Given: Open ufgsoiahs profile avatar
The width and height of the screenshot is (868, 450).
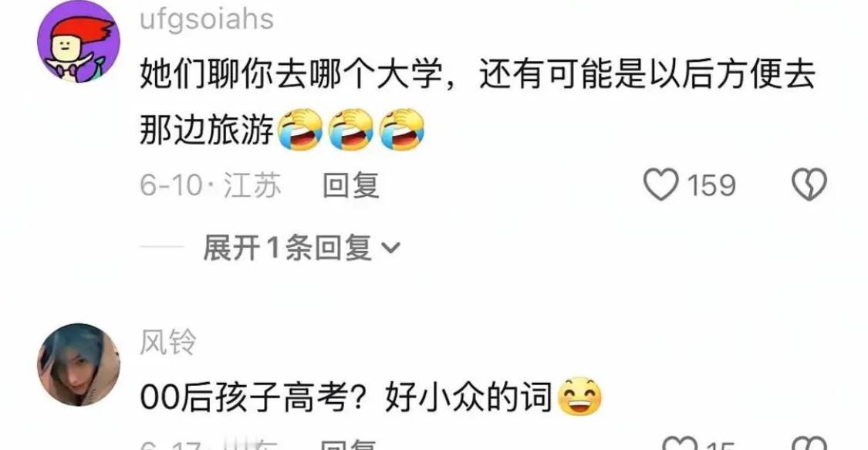Looking at the screenshot, I should [x=79, y=42].
